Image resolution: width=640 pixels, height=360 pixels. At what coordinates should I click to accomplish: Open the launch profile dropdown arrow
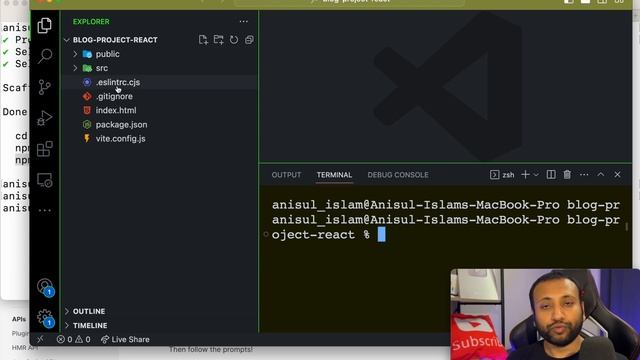click(x=536, y=175)
